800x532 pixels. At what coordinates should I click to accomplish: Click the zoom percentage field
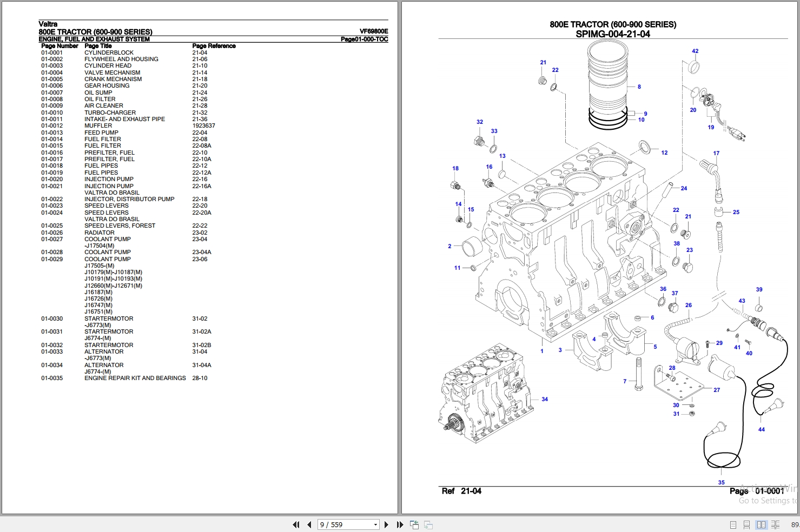pyautogui.click(x=795, y=524)
